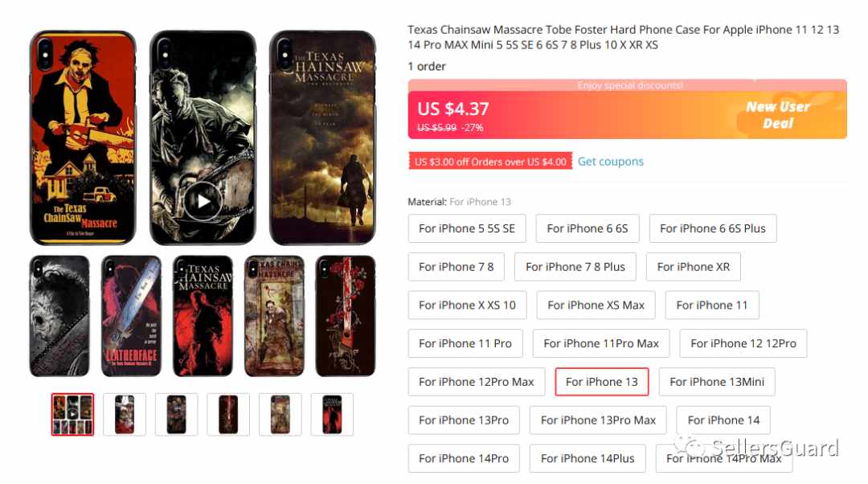868x484 pixels.
Task: View the third product thumbnail
Action: tap(177, 414)
